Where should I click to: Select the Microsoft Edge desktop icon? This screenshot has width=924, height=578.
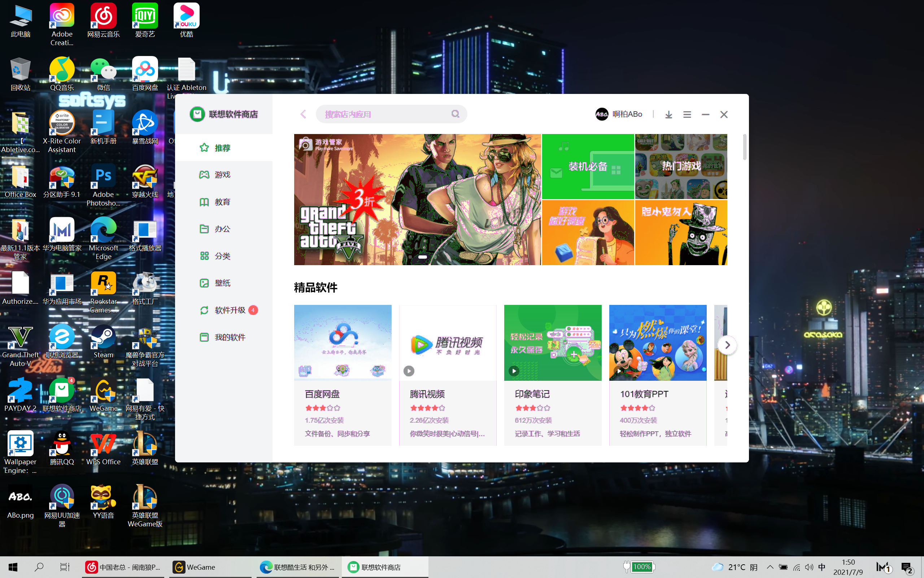104,239
